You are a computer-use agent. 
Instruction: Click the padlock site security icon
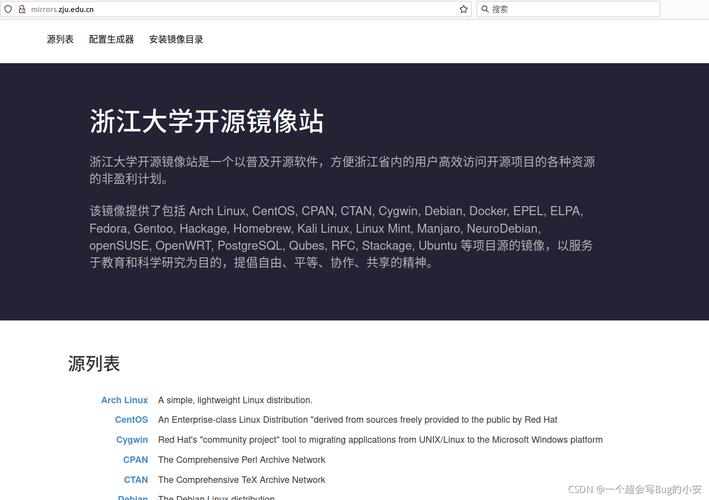point(21,9)
